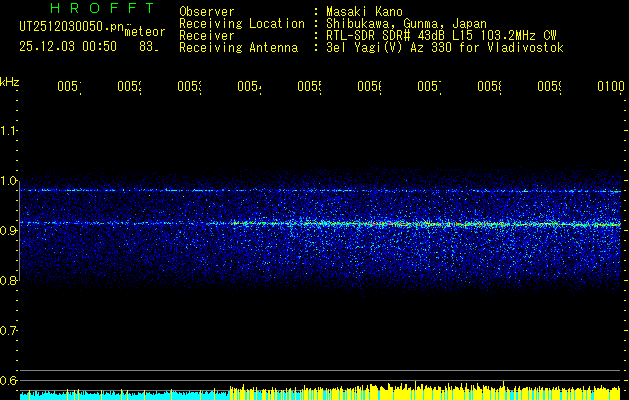Screen dimensions: 629x400
Task: Click the 0.9 kHz axis label
Action: tap(8, 230)
